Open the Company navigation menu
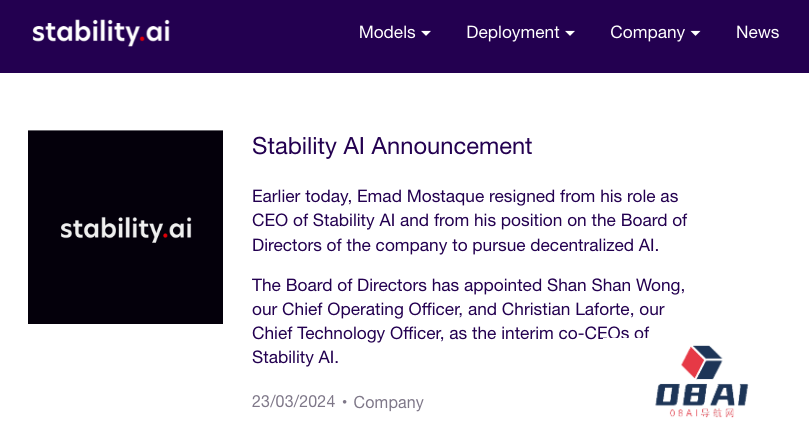 pos(647,32)
